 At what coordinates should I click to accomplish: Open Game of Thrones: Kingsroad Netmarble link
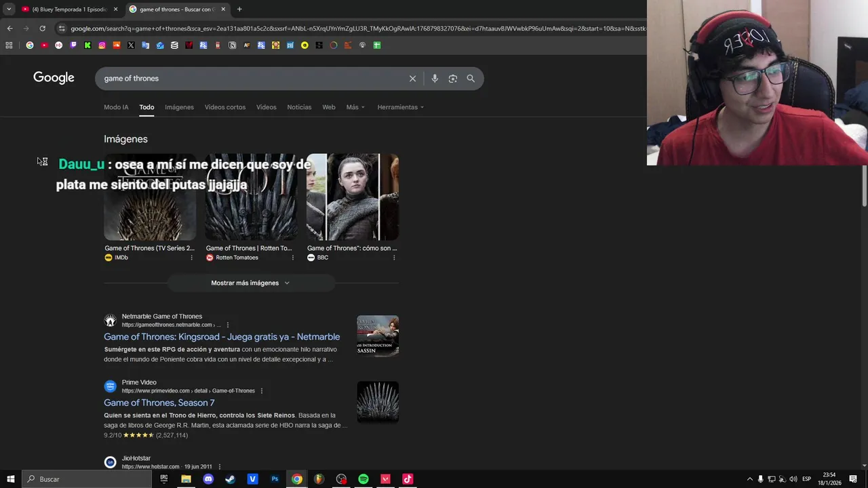[222, 337]
